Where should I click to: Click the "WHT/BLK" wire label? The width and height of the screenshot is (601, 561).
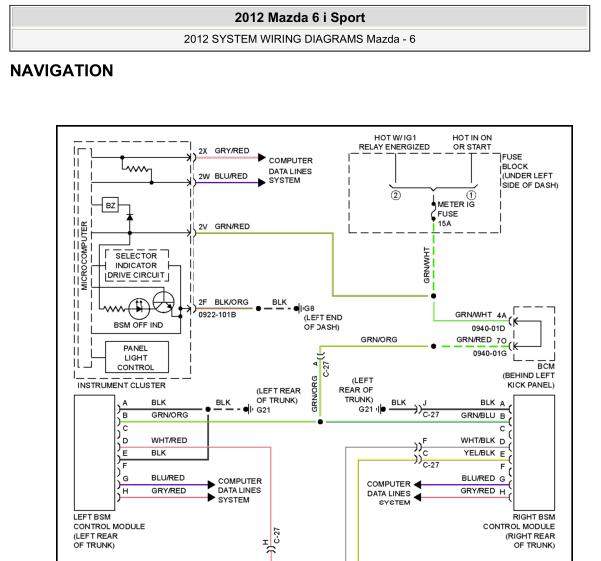(478, 441)
